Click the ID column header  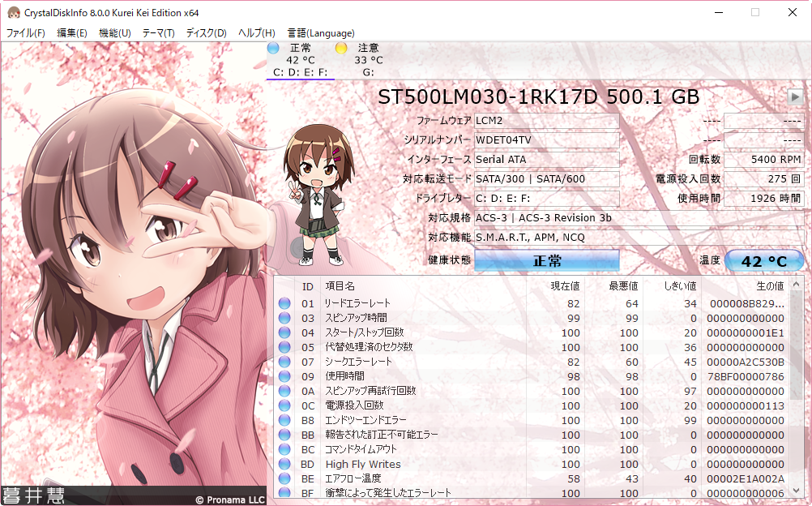[x=308, y=286]
